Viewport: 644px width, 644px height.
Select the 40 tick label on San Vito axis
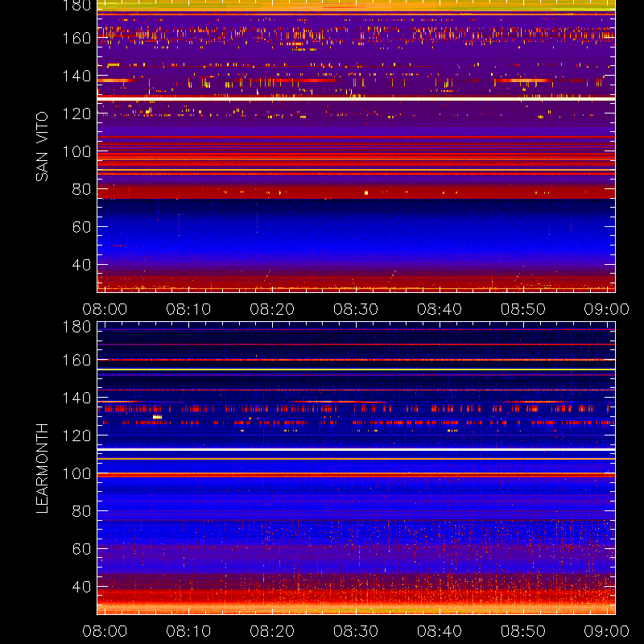(82, 265)
